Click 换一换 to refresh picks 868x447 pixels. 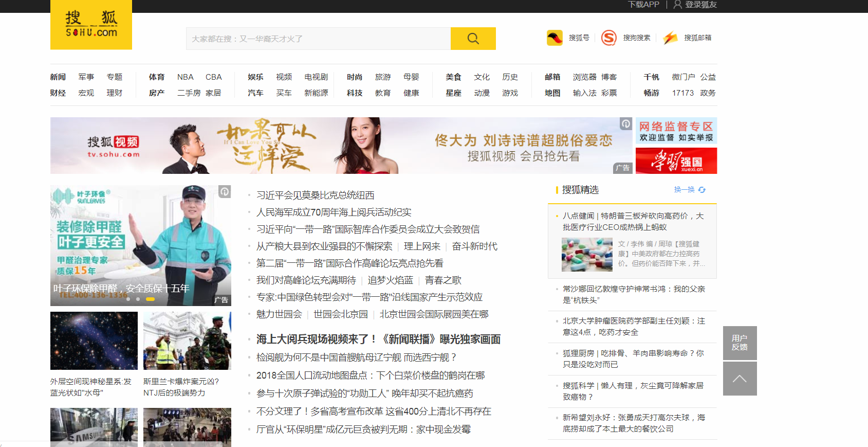click(x=685, y=190)
